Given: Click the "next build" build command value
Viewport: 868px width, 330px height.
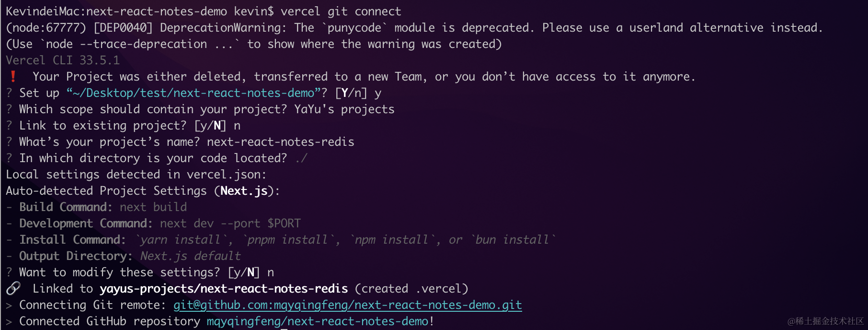Looking at the screenshot, I should pyautogui.click(x=153, y=207).
